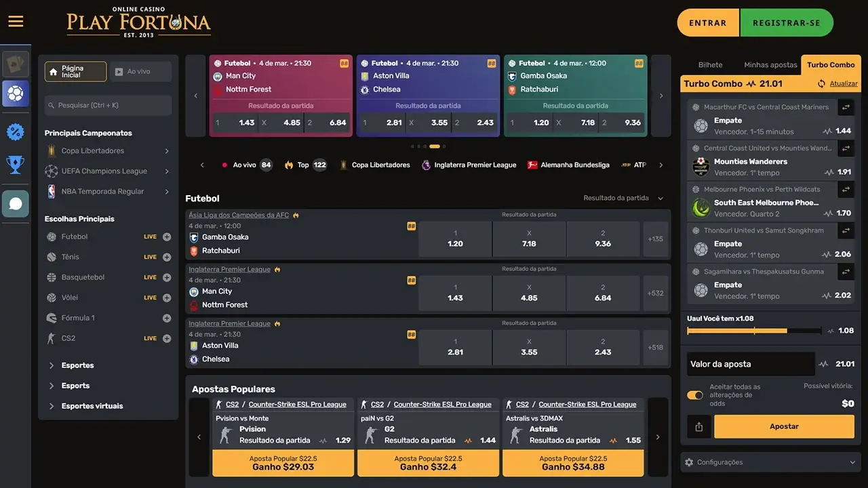Click the Turbo Combo multiplier progress bar
The width and height of the screenshot is (868, 488).
[753, 331]
